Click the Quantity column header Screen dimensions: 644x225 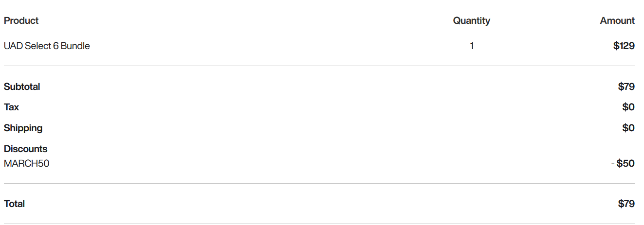click(x=471, y=20)
